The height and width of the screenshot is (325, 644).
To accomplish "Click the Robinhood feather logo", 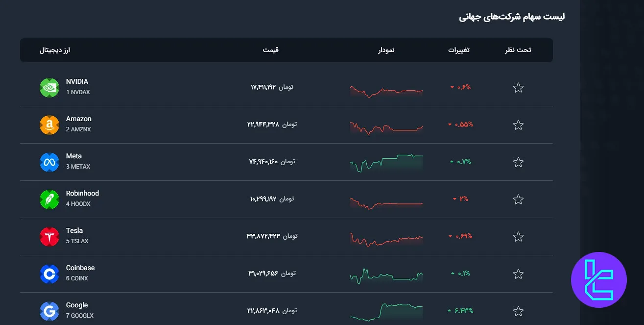I will point(49,199).
